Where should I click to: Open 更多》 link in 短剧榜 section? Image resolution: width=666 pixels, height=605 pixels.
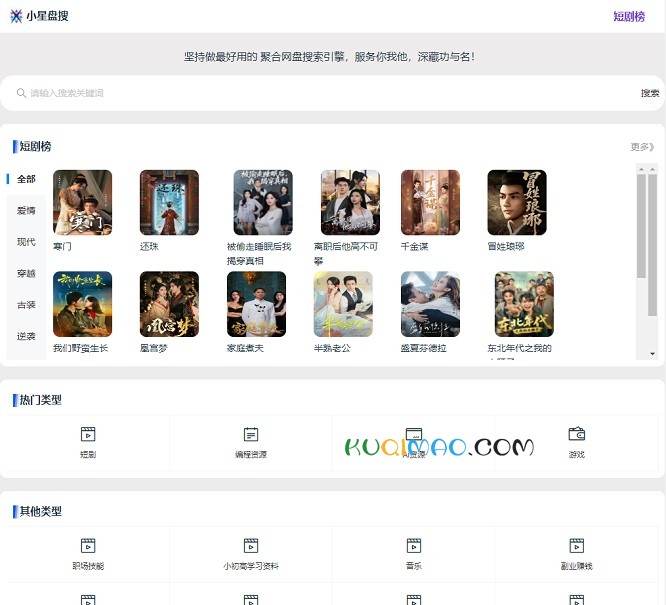click(642, 147)
